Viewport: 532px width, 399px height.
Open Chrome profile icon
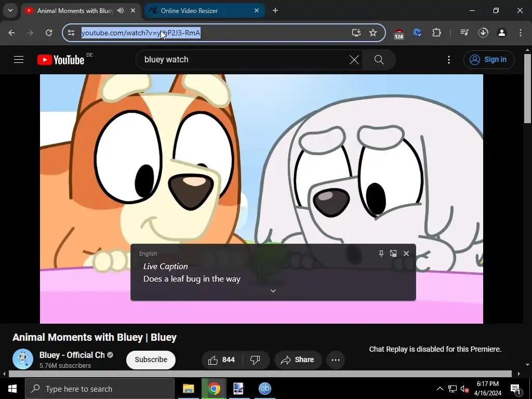pyautogui.click(x=502, y=33)
